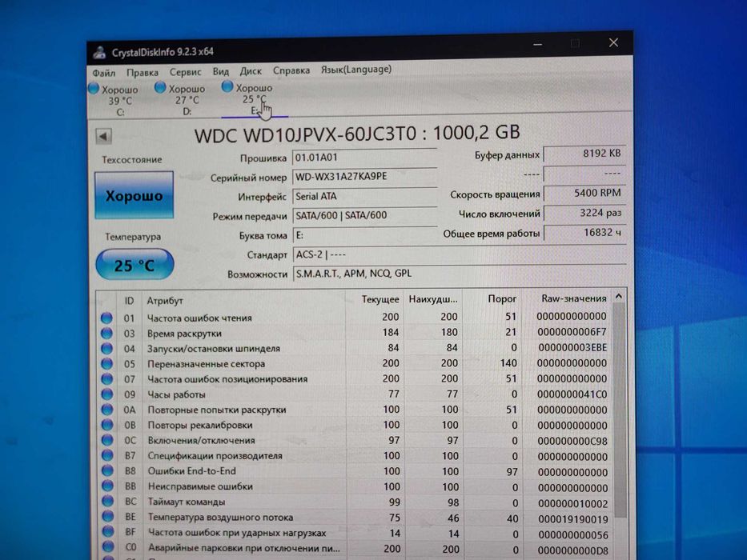
Task: Click status icon for Температура воздушного потока
Action: [108, 517]
